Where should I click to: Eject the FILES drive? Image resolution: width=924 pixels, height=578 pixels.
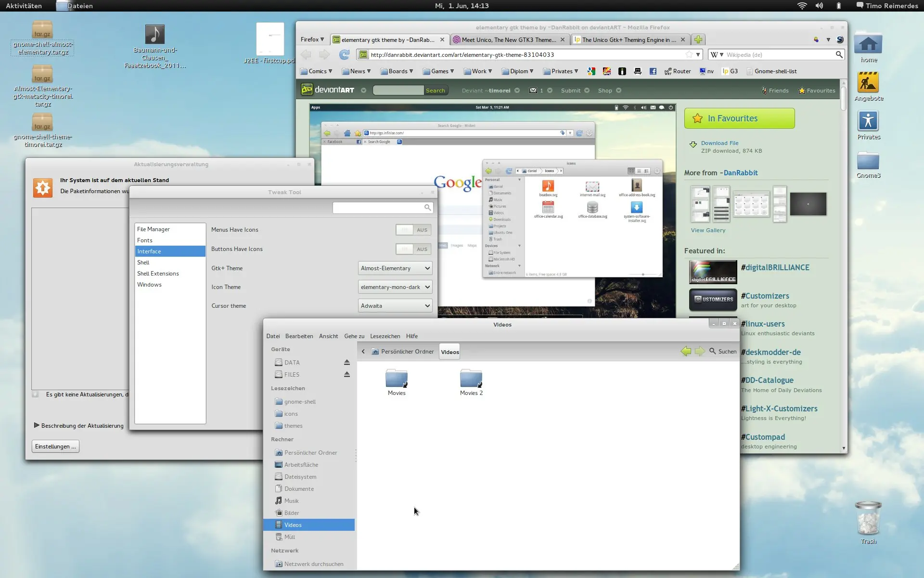[346, 374]
